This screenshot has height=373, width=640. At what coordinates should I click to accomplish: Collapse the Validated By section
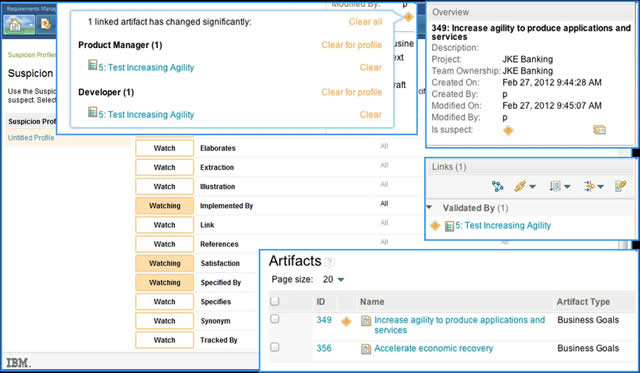[429, 207]
